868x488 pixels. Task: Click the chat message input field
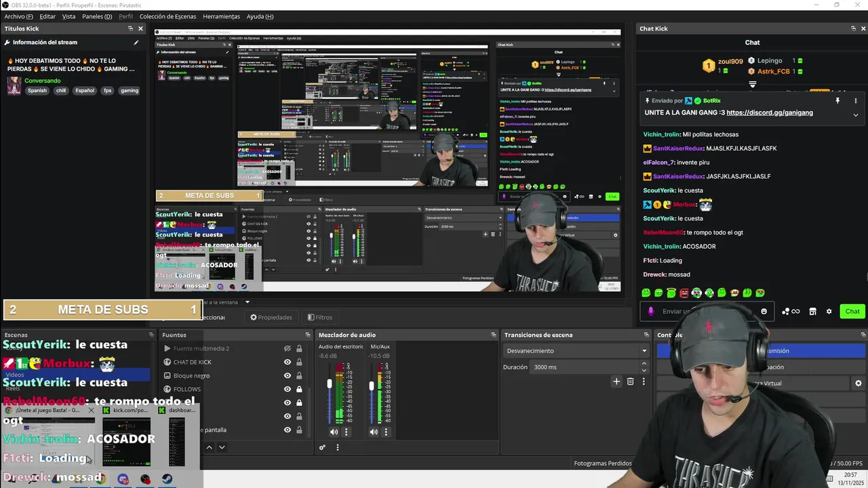(x=706, y=311)
